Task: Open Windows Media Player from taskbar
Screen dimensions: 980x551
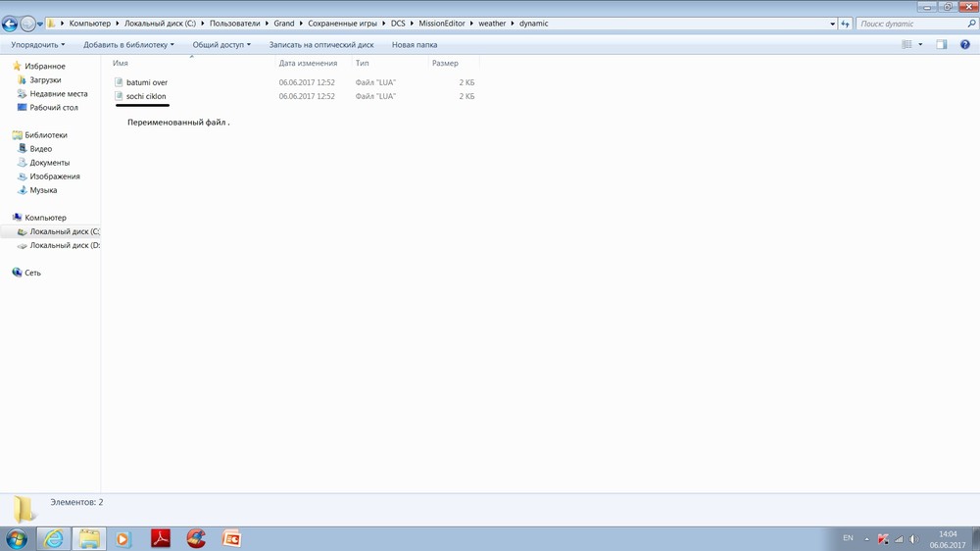Action: tap(123, 538)
